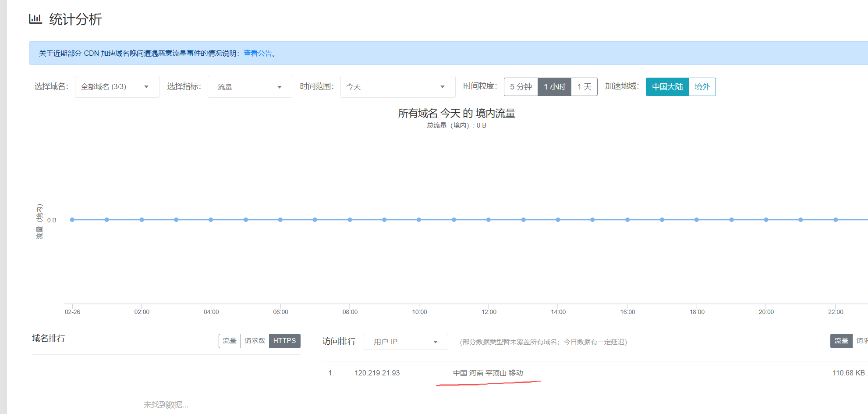Switch granularity to 1 天

584,87
